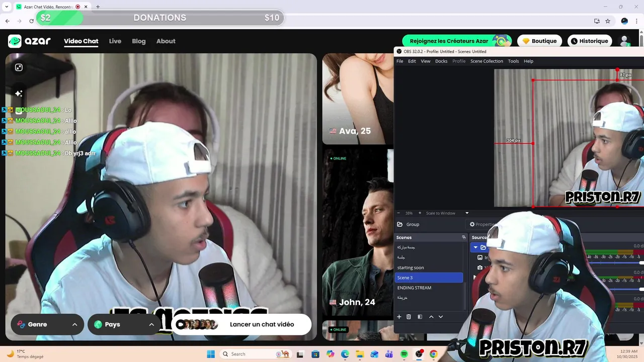This screenshot has height=362, width=644.
Task: Pop out the Scenes dock icon
Action: pos(464,237)
